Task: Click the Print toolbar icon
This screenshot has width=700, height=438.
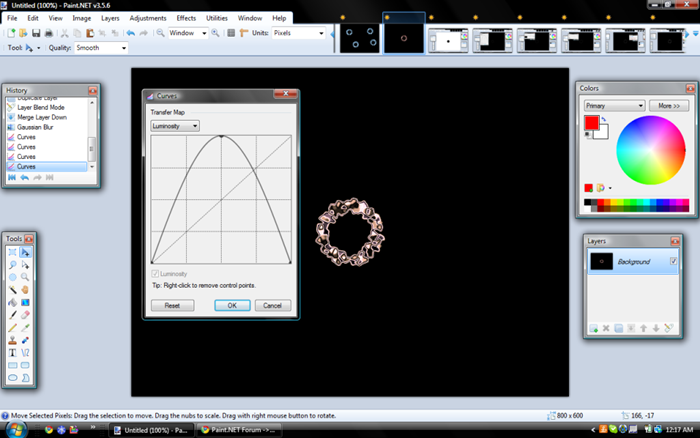Action: tap(49, 33)
